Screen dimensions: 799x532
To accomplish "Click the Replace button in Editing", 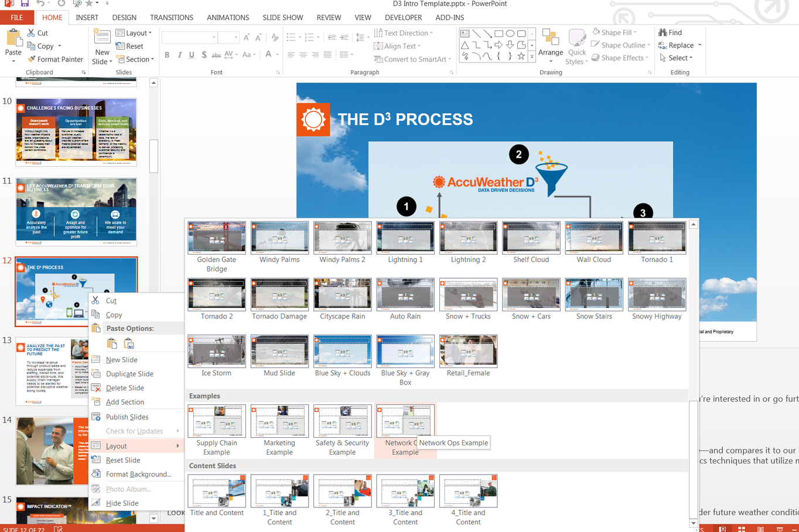I will click(x=680, y=45).
